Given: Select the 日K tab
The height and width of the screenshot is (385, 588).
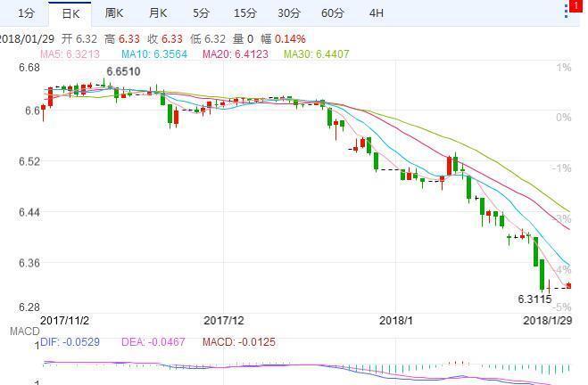Looking at the screenshot, I should point(70,14).
